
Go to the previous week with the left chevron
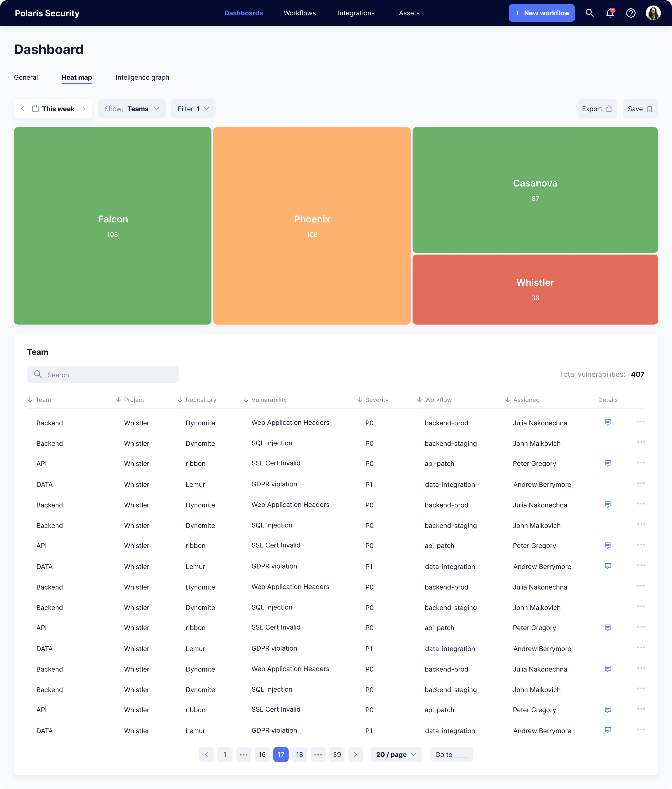coord(22,109)
